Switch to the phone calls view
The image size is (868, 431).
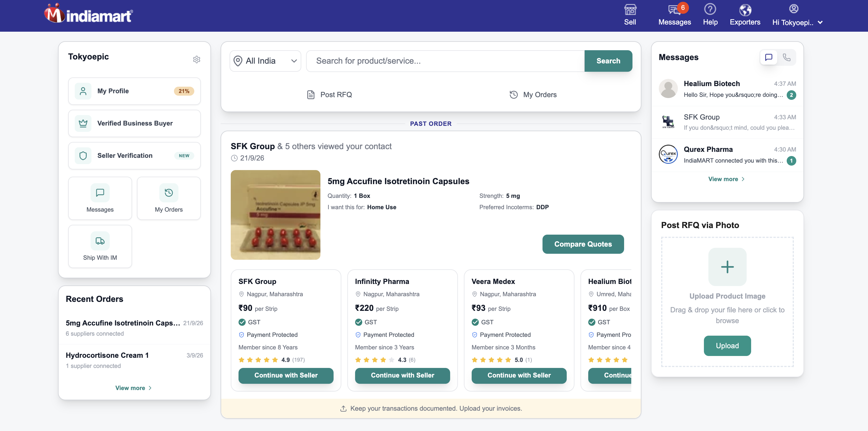[786, 57]
